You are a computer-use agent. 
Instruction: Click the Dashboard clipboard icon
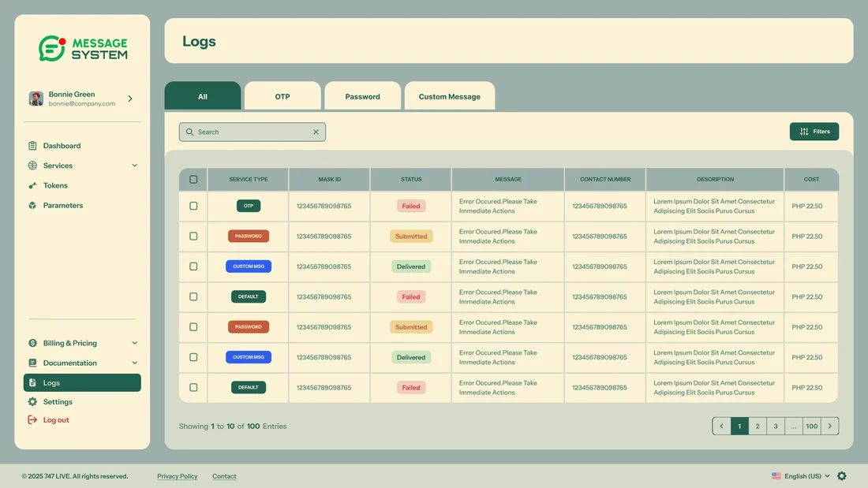[x=32, y=146]
